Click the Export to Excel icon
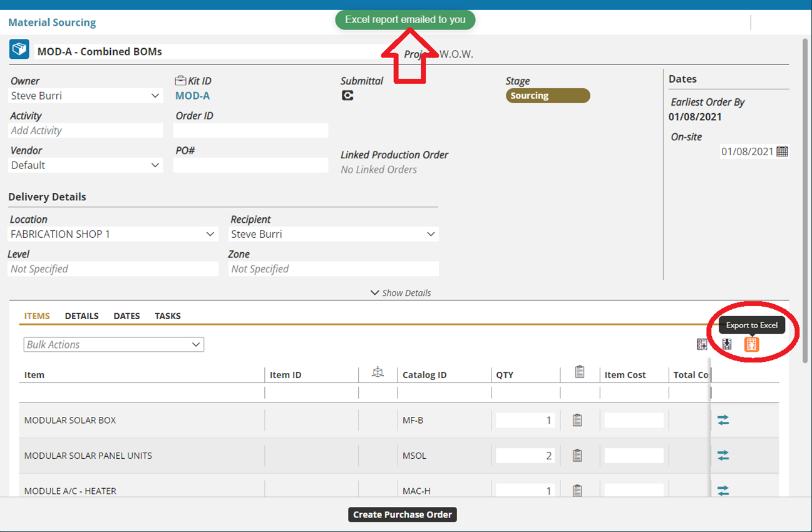The image size is (812, 532). click(x=751, y=344)
